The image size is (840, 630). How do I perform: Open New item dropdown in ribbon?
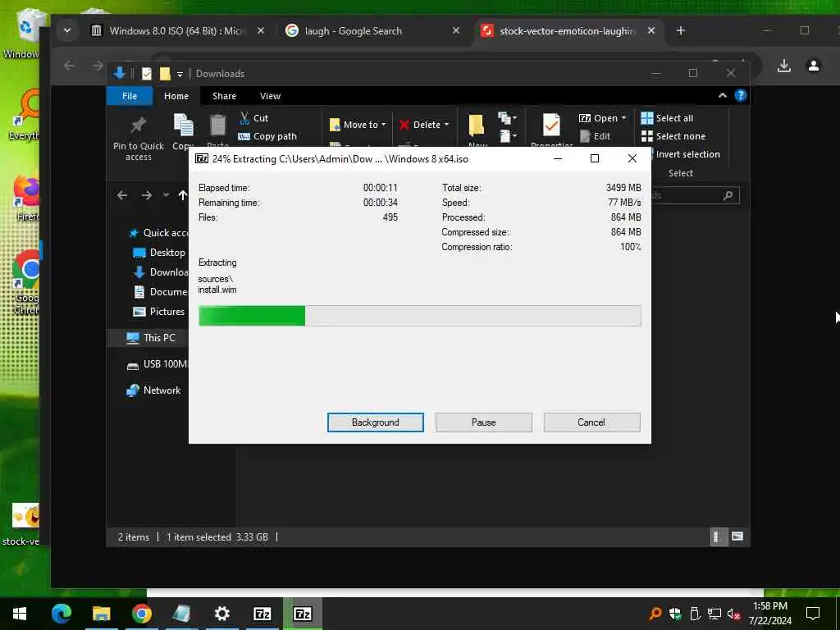click(x=507, y=118)
